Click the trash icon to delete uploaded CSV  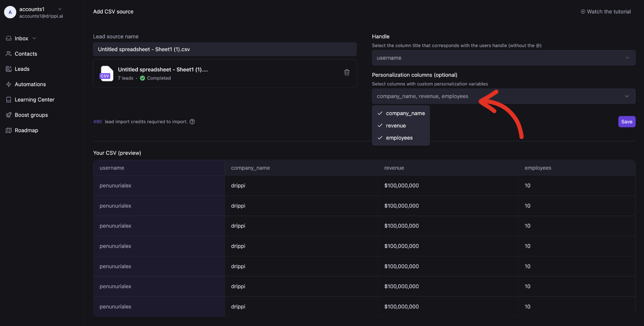coord(347,73)
